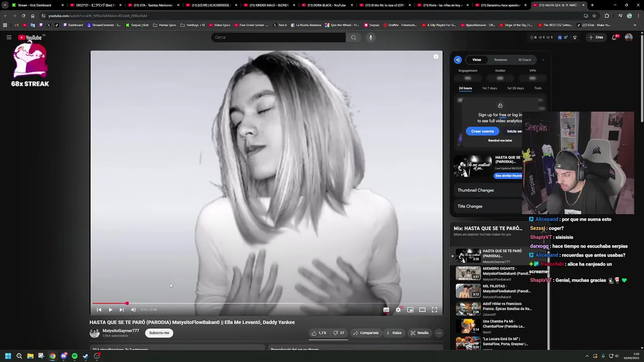Open the notifications bell

tap(614, 37)
